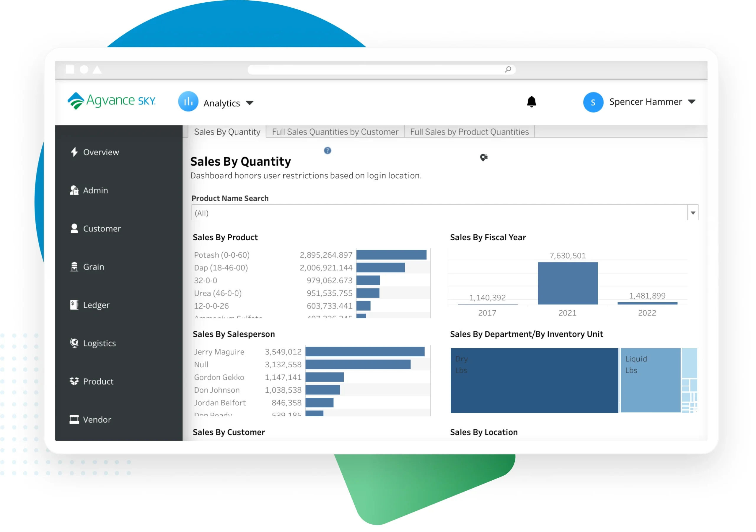
Task: Expand the Spencer Hammer user menu arrow
Action: pyautogui.click(x=692, y=102)
